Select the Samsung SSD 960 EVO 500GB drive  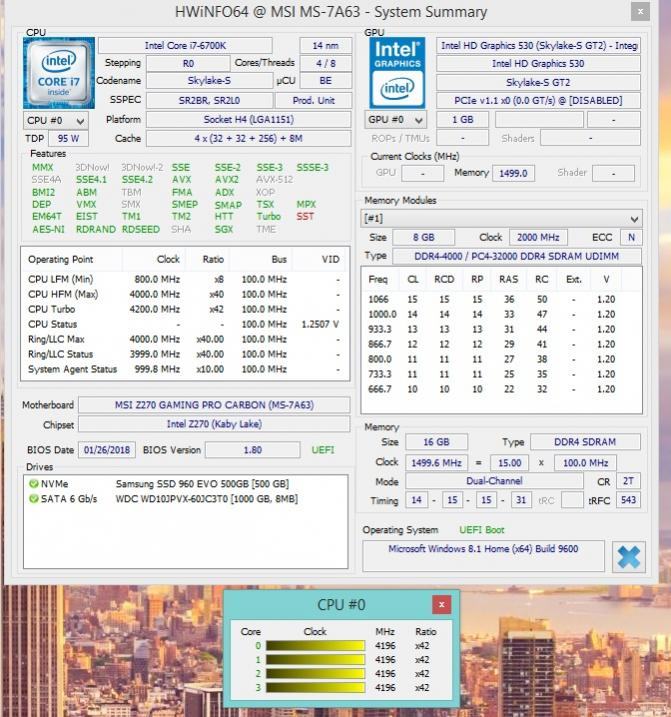click(185, 484)
